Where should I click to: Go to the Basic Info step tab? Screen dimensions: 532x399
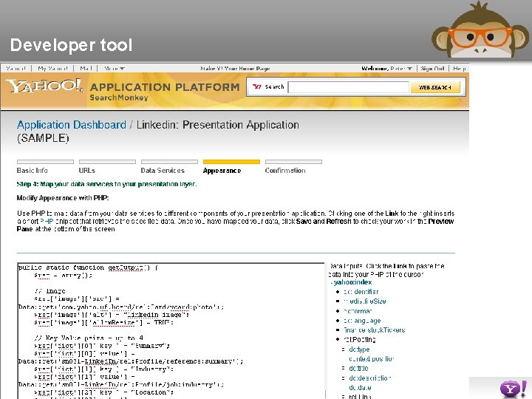(45, 167)
